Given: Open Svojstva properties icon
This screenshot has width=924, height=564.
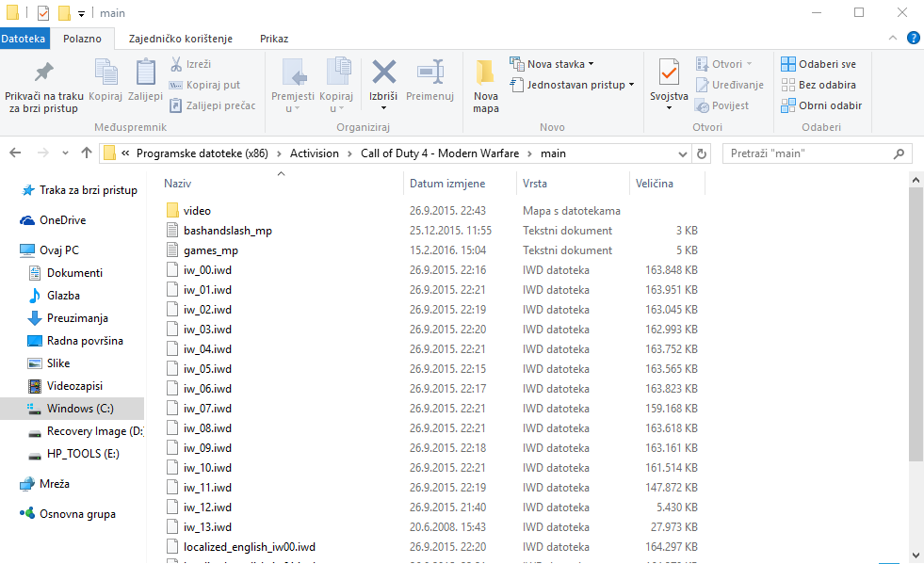Looking at the screenshot, I should click(x=669, y=73).
